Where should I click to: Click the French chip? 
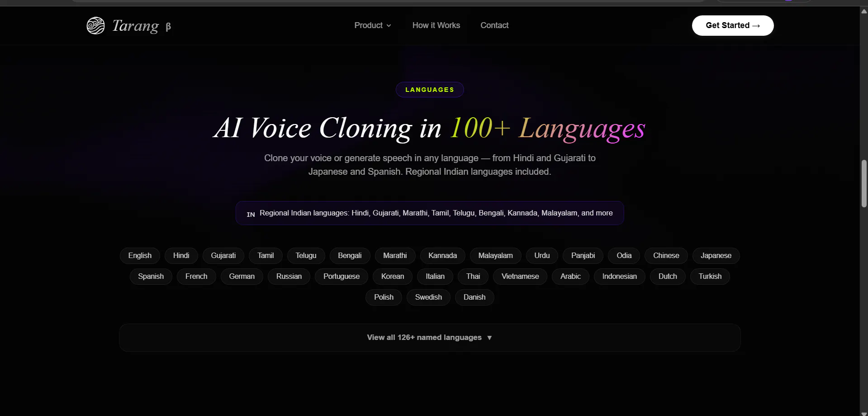(196, 277)
